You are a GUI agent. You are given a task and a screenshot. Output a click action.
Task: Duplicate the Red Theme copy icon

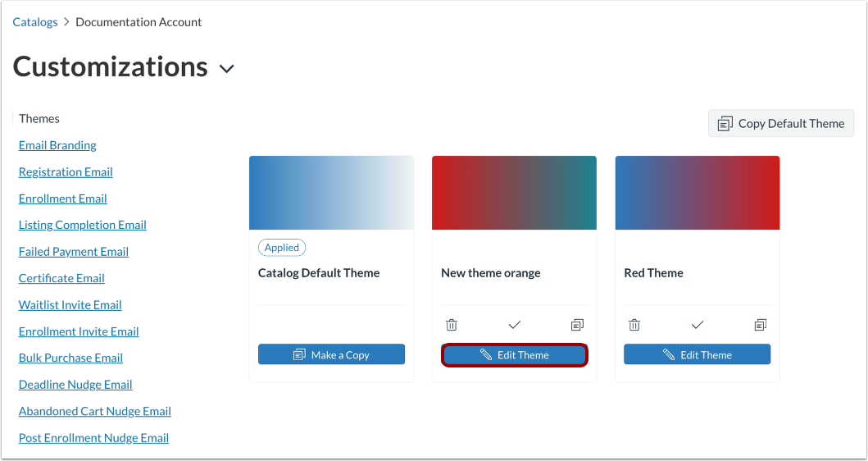[x=761, y=325]
